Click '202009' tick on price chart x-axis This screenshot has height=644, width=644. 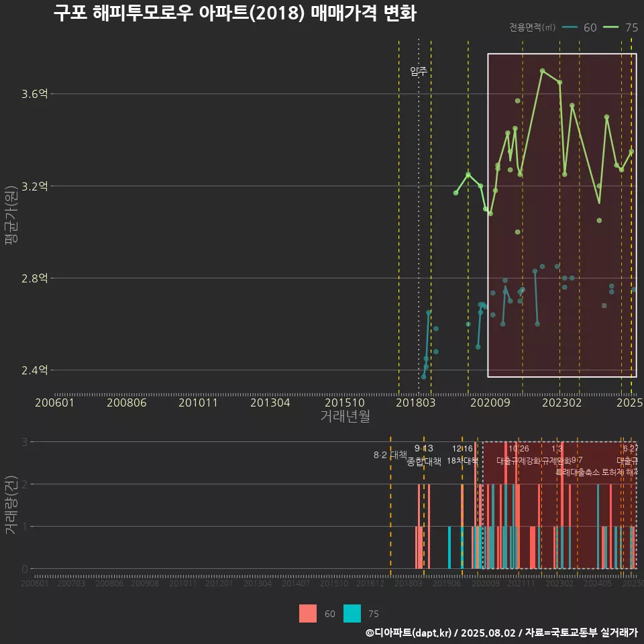(490, 402)
